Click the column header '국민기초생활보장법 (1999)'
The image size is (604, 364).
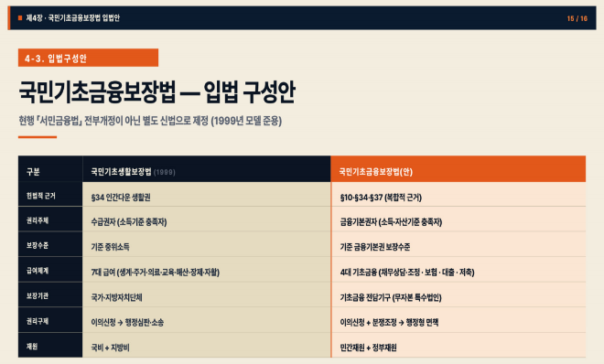coord(207,169)
